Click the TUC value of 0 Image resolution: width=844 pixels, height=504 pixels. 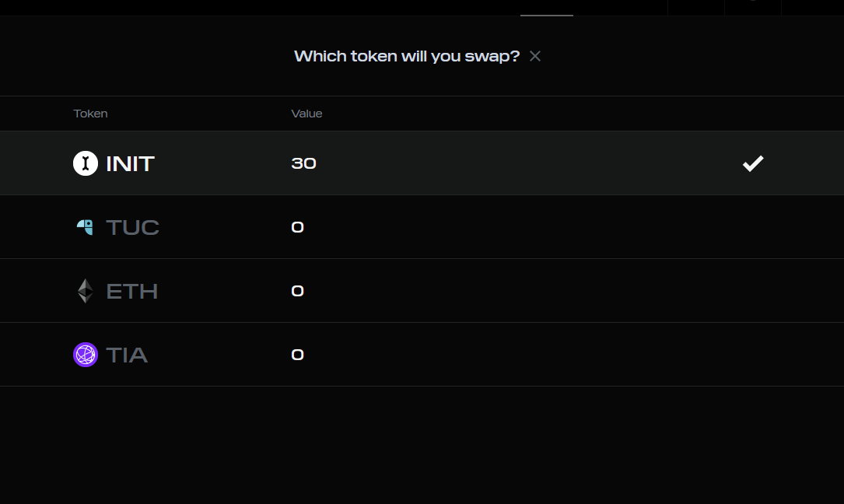(x=298, y=227)
